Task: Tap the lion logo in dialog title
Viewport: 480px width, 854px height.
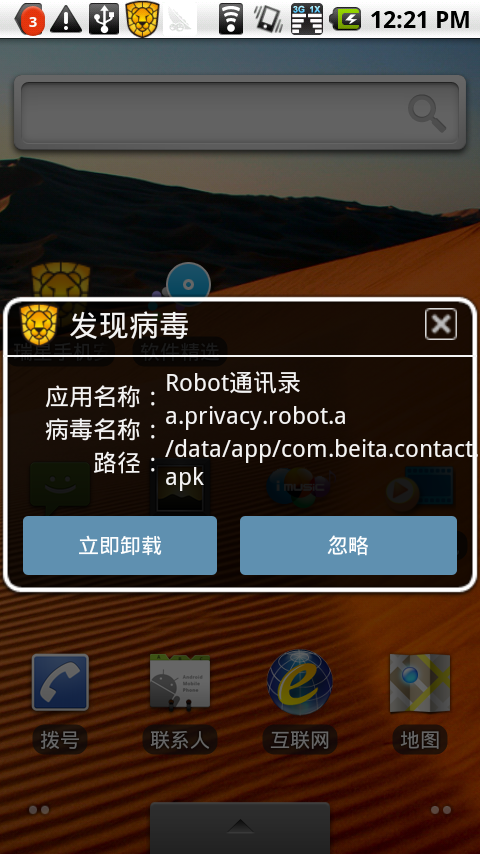Action: click(39, 325)
